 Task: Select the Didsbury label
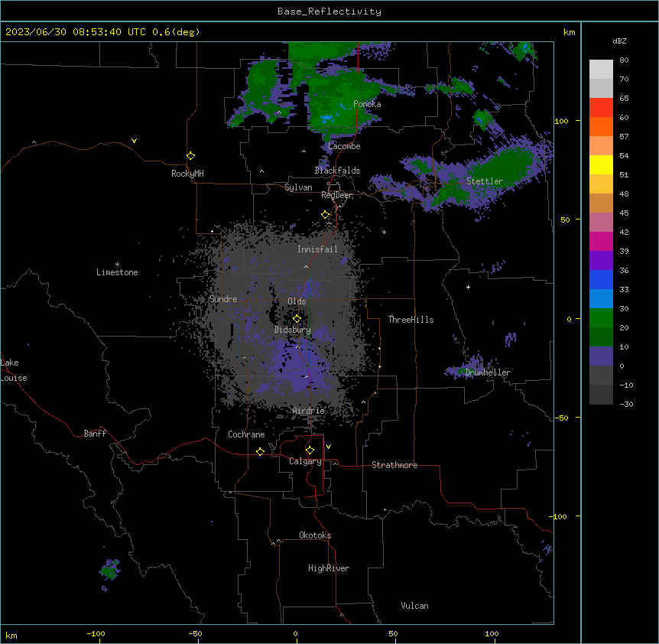(293, 330)
